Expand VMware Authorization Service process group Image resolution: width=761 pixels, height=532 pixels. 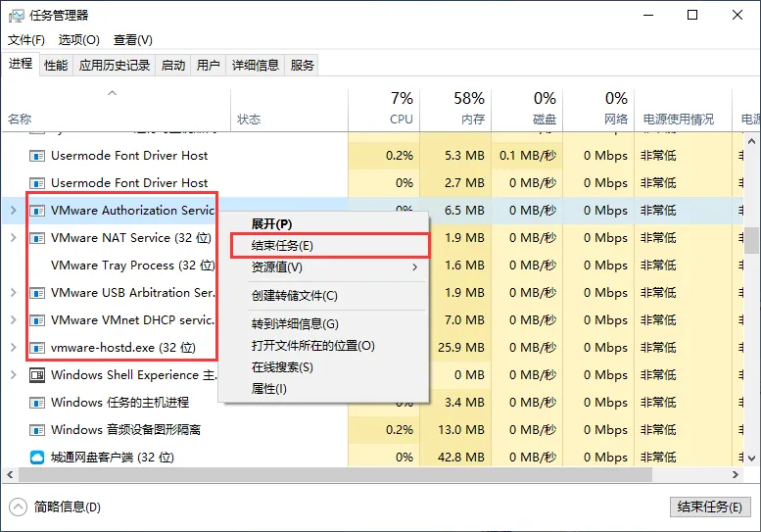click(x=14, y=211)
